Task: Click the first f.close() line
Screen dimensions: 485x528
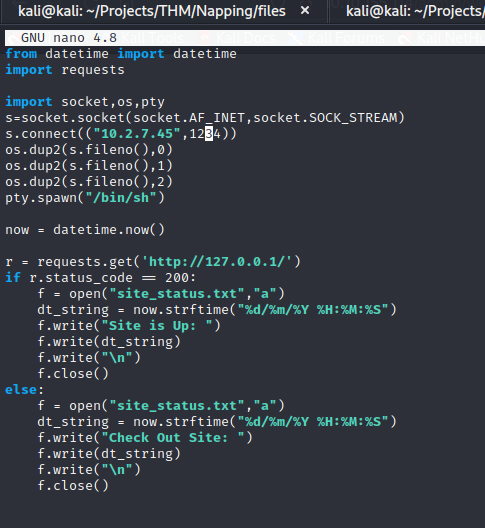Action: (73, 374)
